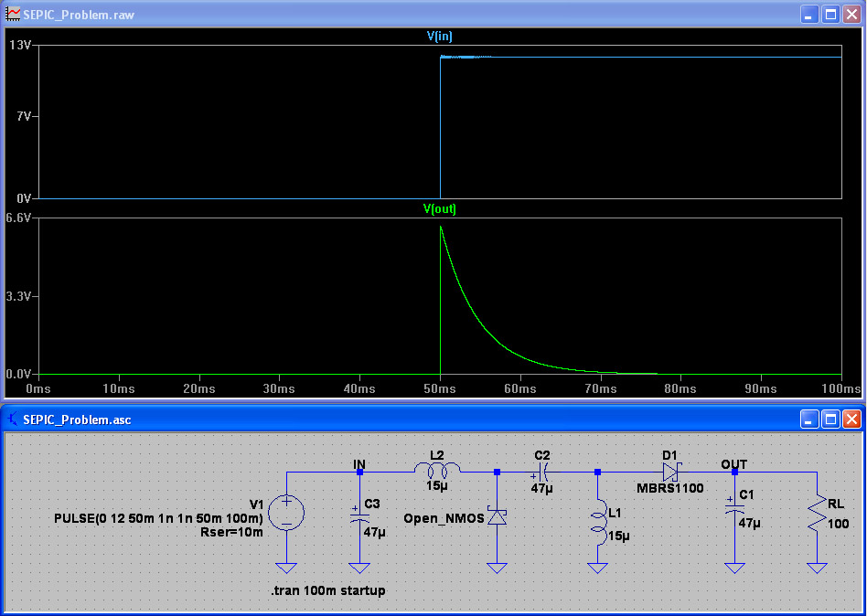Click the IN net label

point(359,464)
